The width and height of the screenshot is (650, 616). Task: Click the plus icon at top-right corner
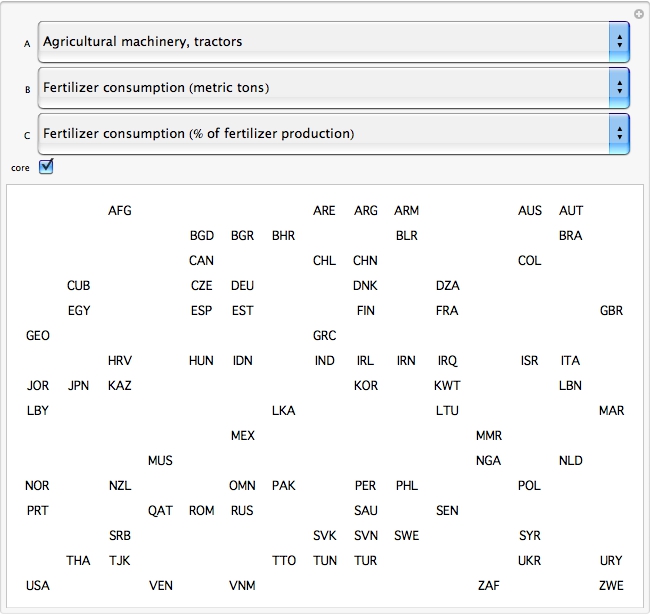coord(639,14)
